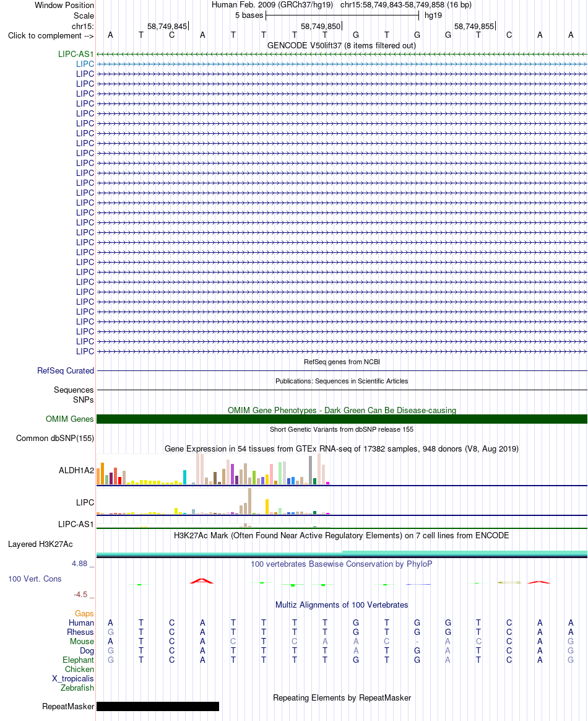Click the -4.5 PhyloP lower scale value

pyautogui.click(x=81, y=595)
